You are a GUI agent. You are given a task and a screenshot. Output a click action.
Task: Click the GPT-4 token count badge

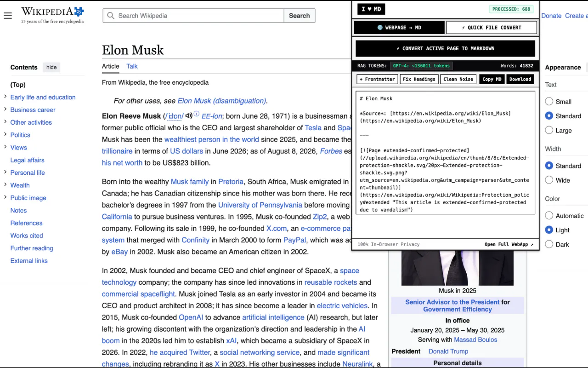pos(421,66)
